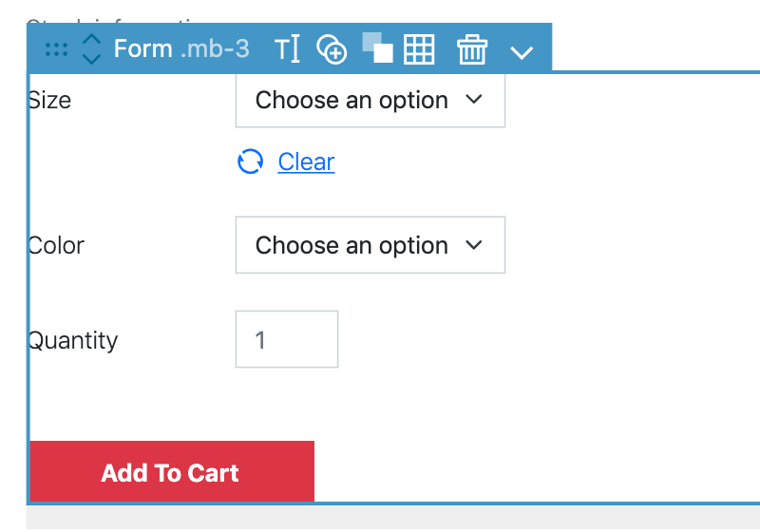Open the grid layout icon
The width and height of the screenshot is (760, 532).
click(419, 49)
